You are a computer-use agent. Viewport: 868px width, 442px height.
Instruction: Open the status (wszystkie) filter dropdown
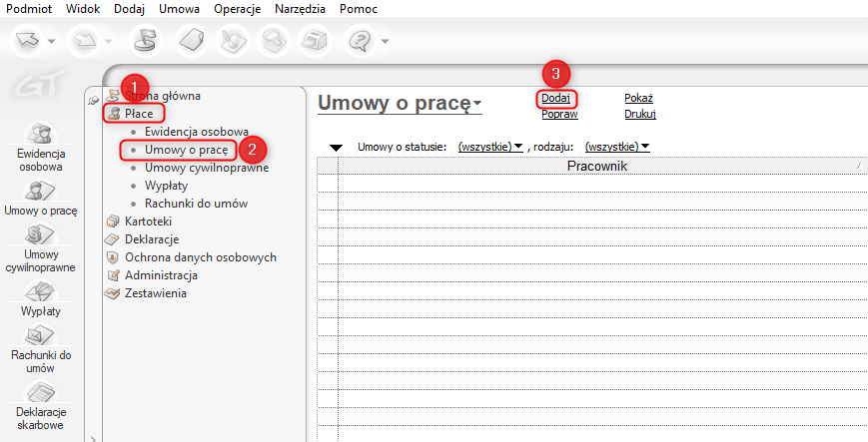[x=490, y=147]
